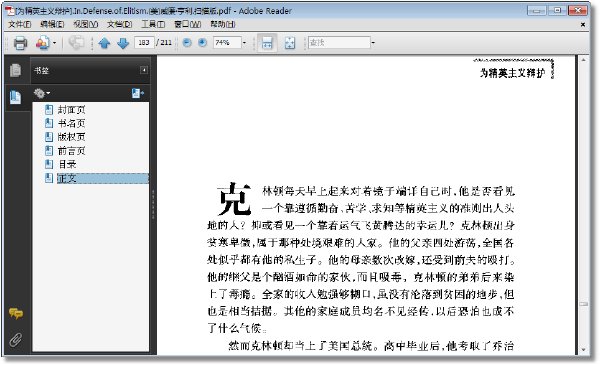Image resolution: width=600 pixels, height=366 pixels.
Task: Select the 前言页 bookmark
Action: coord(72,151)
